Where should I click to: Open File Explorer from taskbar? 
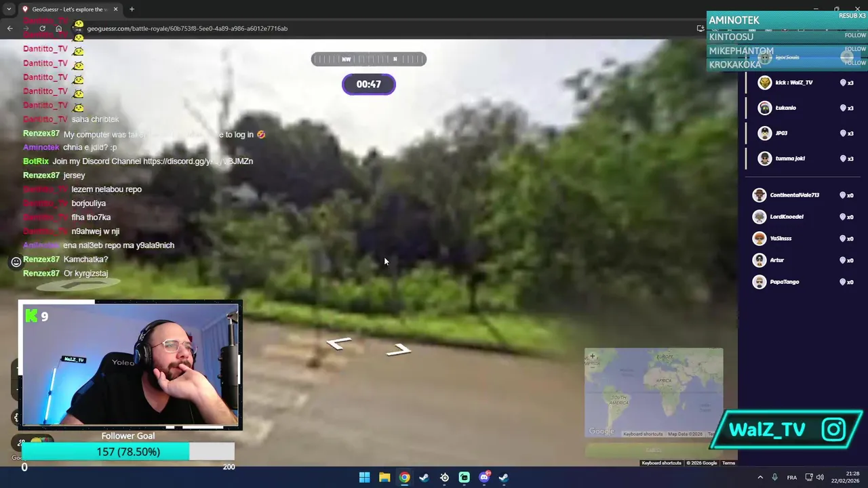click(384, 477)
